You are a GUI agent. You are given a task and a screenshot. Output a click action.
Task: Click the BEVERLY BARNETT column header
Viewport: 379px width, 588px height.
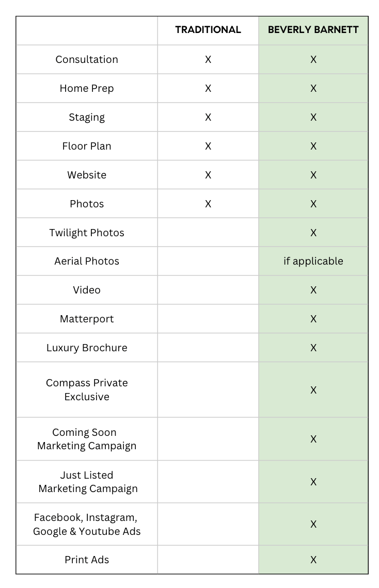[313, 30]
